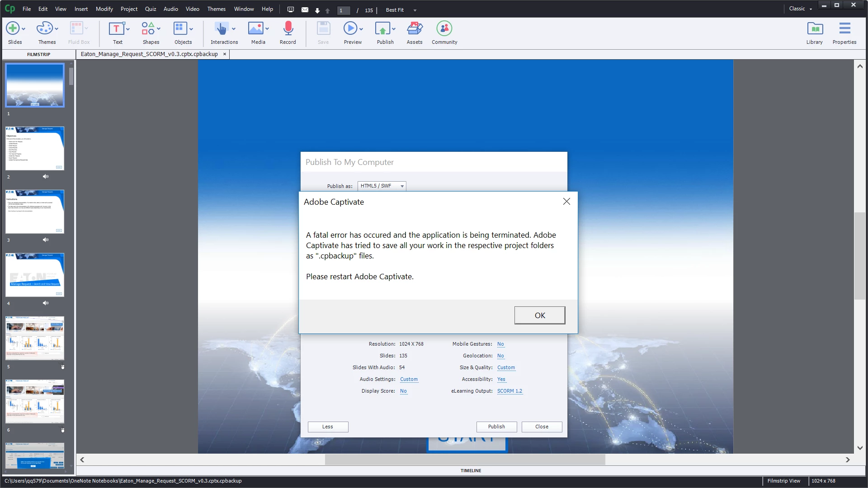Click the Objects toolbar icon
This screenshot has width=868, height=488.
tap(180, 28)
